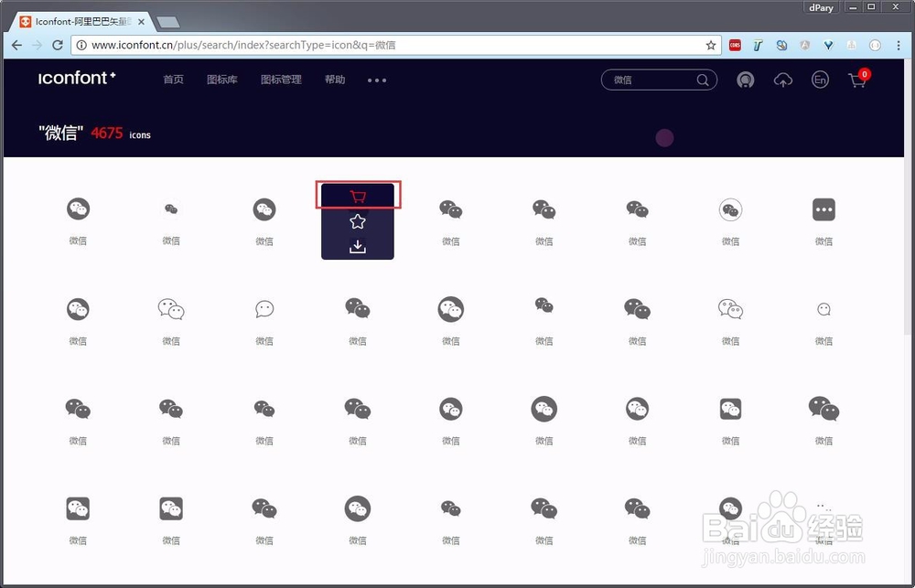Open 图标管理 in the navigation
915x588 pixels.
click(281, 80)
